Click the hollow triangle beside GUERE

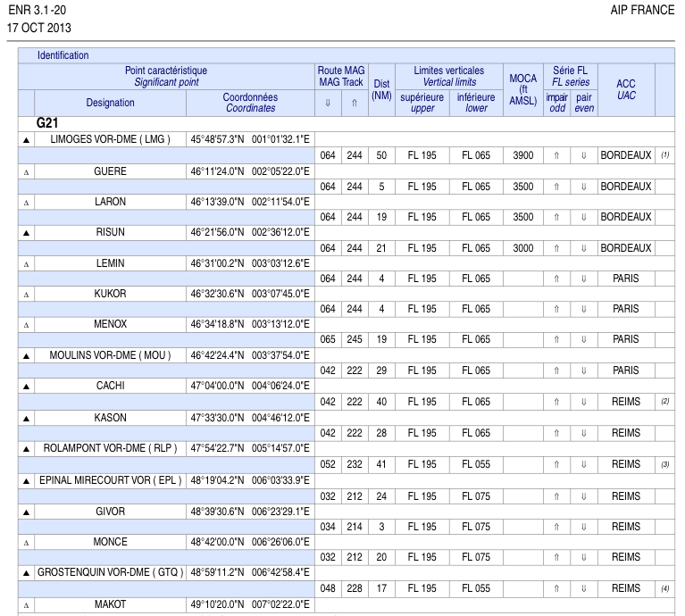(x=26, y=172)
